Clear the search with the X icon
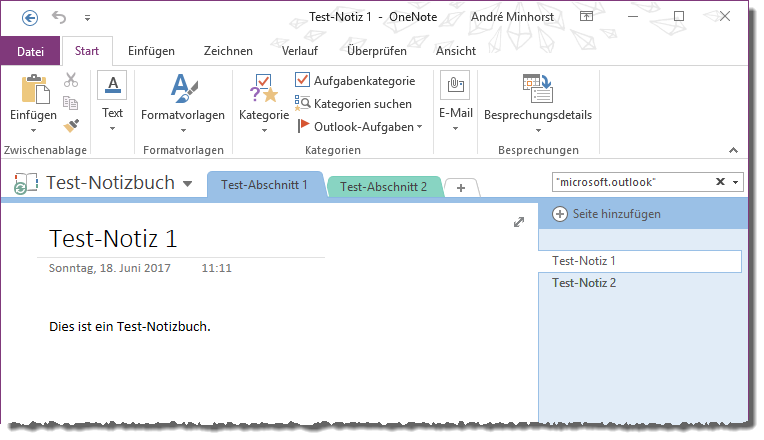 [x=720, y=182]
